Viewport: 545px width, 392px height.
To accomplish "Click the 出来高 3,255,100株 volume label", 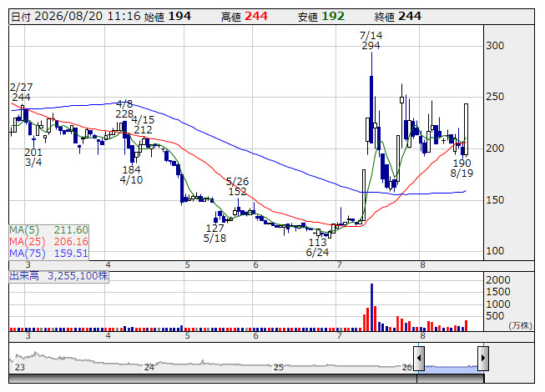I will tap(58, 276).
